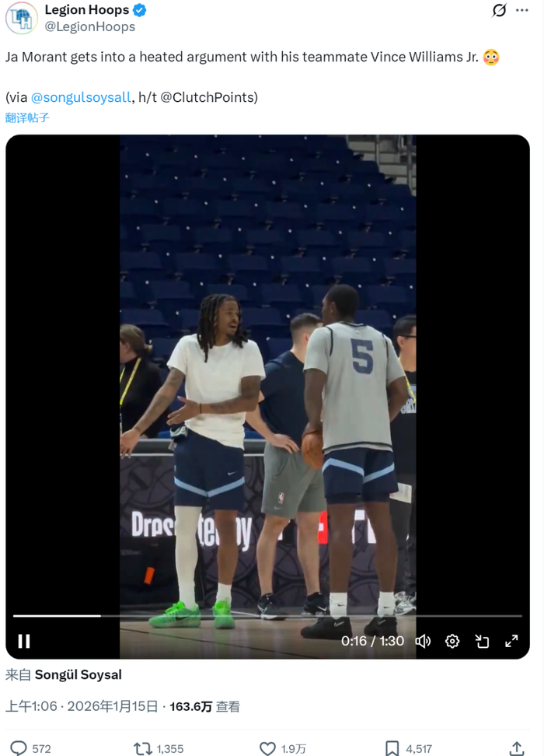
Task: Pause the video playback
Action: (x=23, y=641)
